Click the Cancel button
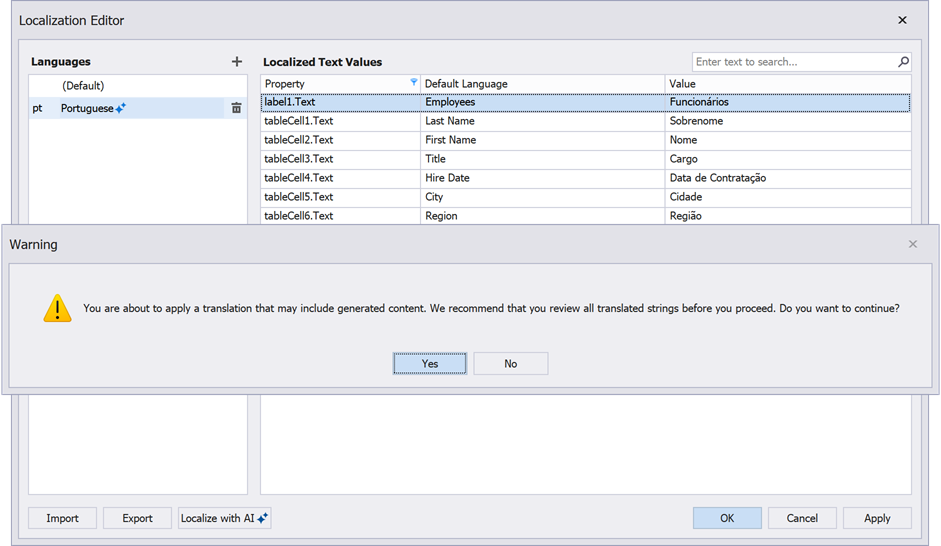 click(x=802, y=518)
